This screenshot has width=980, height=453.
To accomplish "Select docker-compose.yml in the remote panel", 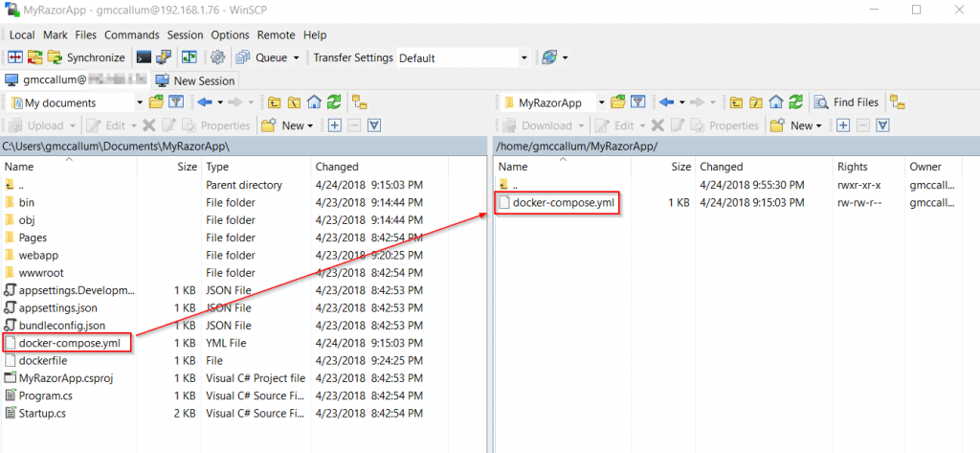I will coord(563,202).
